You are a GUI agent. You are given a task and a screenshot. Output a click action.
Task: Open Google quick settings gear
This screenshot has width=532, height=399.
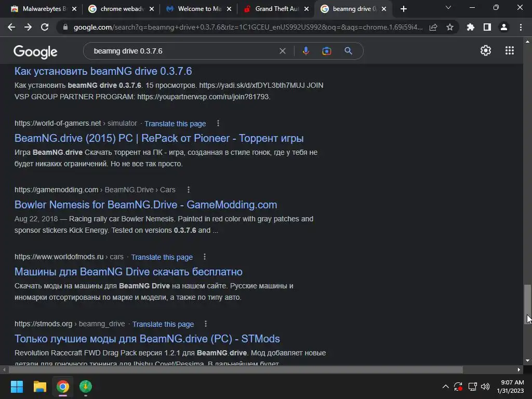coord(486,50)
